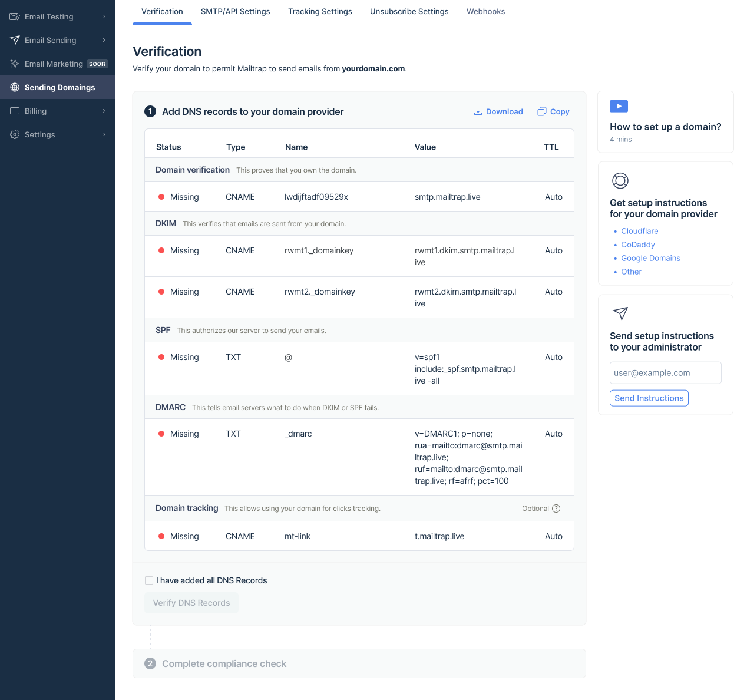Open Google Domains instructions link
Image resolution: width=747 pixels, height=700 pixels.
point(651,258)
